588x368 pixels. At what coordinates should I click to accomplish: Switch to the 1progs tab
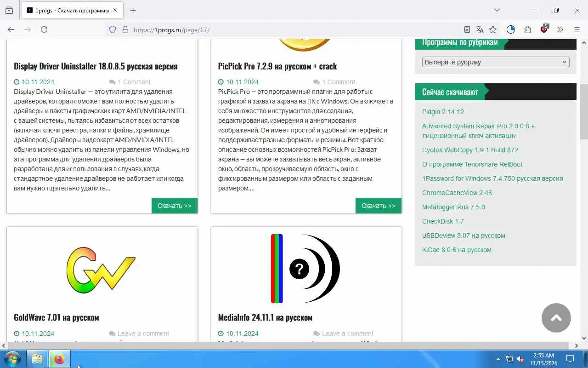(x=72, y=10)
